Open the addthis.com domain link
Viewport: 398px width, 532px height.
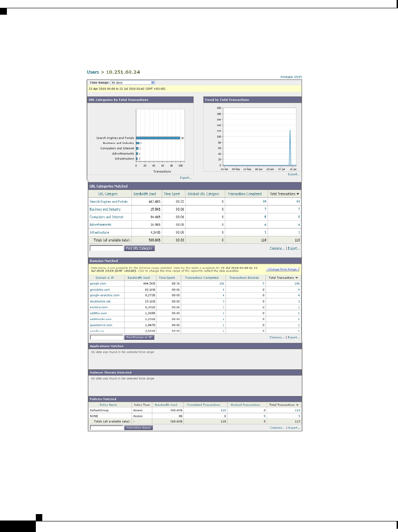98,313
